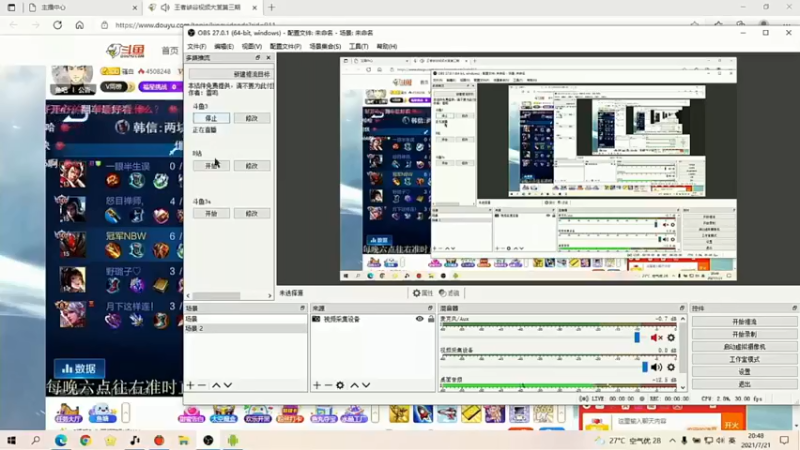Toggle lock on 视频采集设备 source

431,319
